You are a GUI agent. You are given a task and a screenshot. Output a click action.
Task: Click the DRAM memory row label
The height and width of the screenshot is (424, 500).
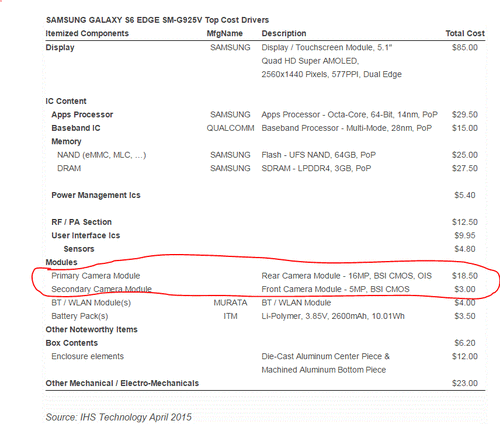pyautogui.click(x=69, y=168)
